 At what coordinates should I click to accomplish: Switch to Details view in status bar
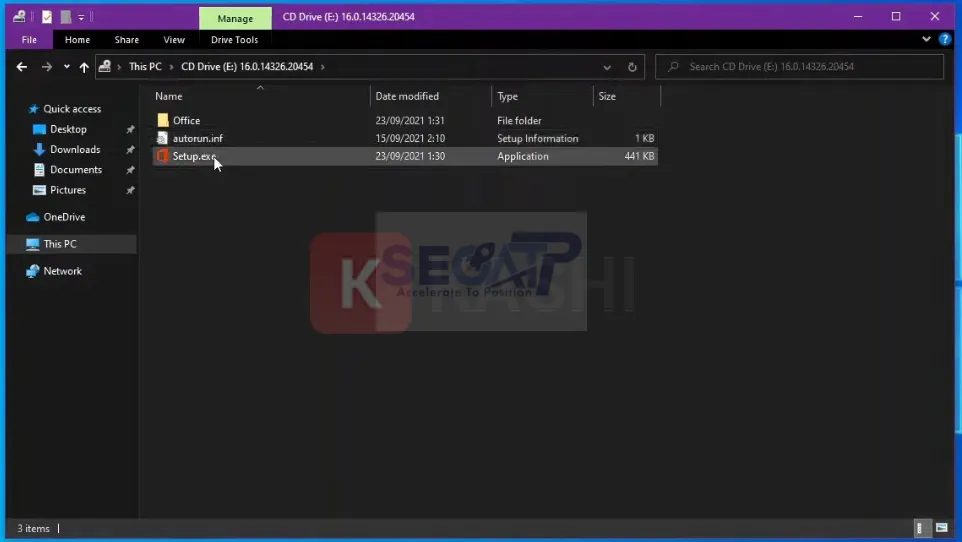[920, 528]
